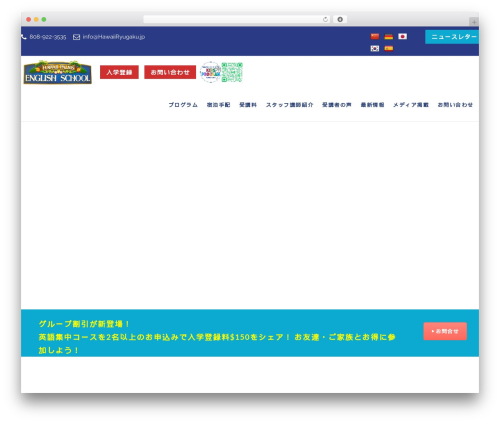Switch language with the German flag
The image size is (500, 423).
click(389, 36)
